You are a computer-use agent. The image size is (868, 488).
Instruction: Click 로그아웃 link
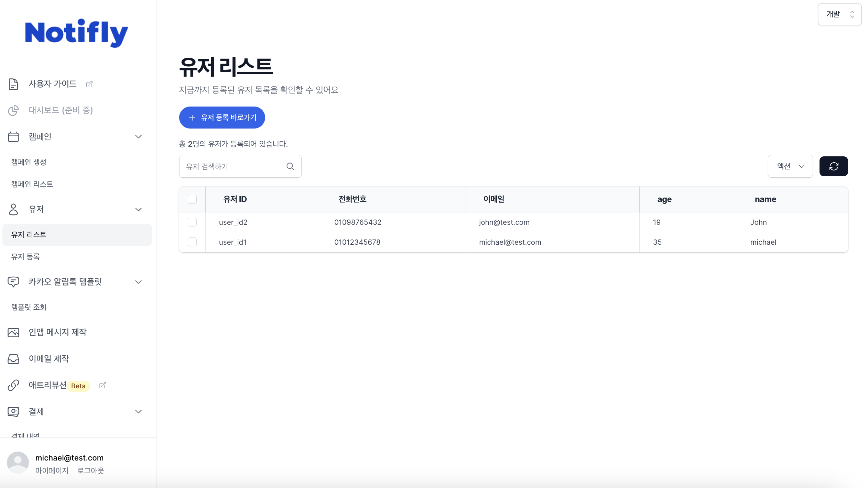pos(90,471)
